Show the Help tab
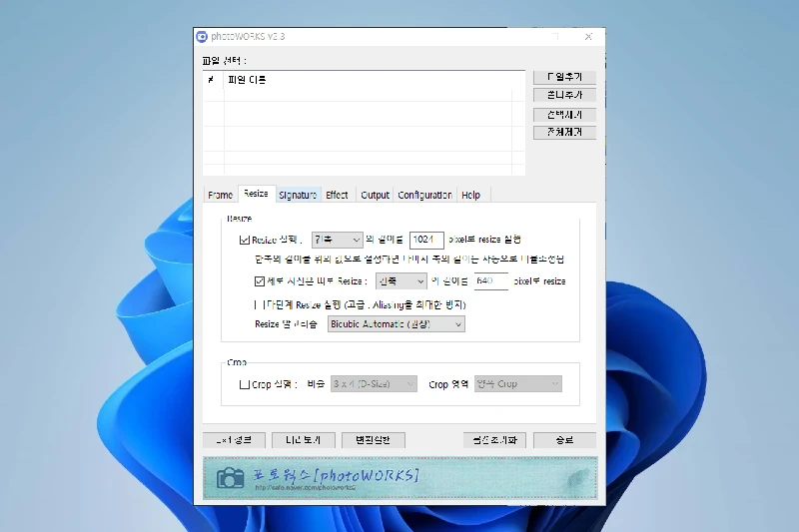 [x=470, y=195]
